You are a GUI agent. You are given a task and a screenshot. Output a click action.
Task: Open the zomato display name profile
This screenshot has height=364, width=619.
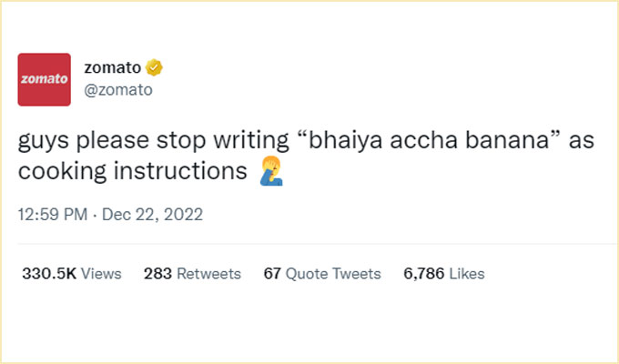tap(114, 67)
